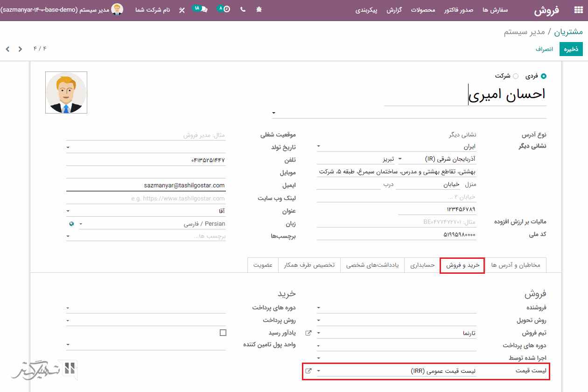Open external link for تیم فروش

(308, 333)
